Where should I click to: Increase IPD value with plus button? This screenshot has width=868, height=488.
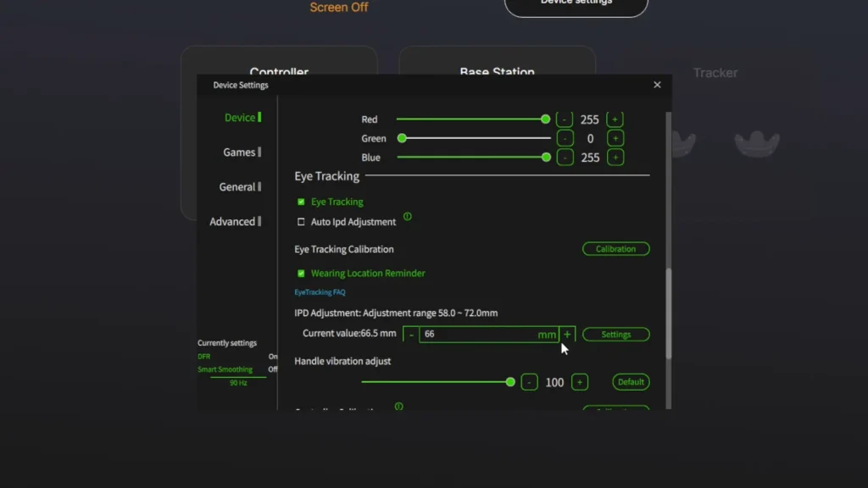pos(567,334)
